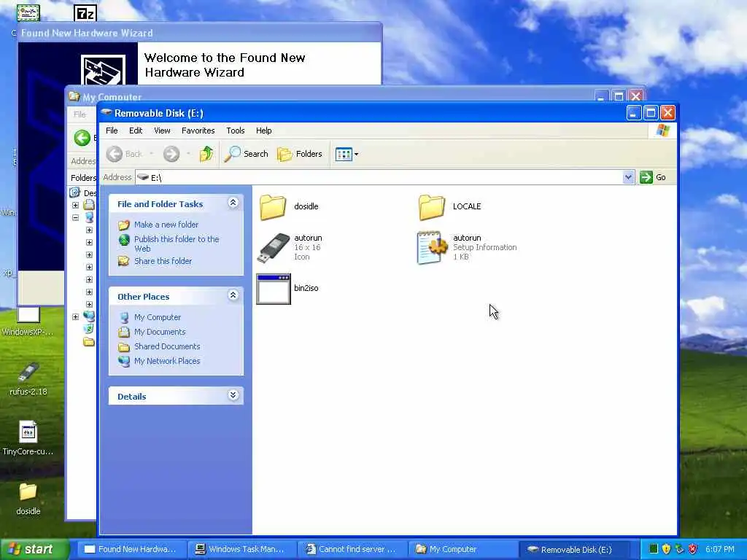Viewport: 747px width, 560px height.
Task: Open the dosidle desktop folder
Action: 28,499
